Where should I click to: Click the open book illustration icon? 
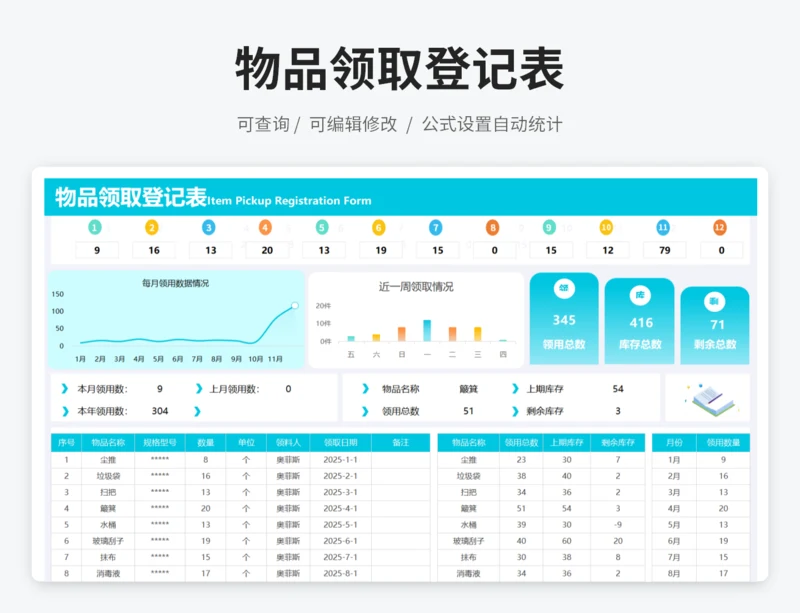712,399
